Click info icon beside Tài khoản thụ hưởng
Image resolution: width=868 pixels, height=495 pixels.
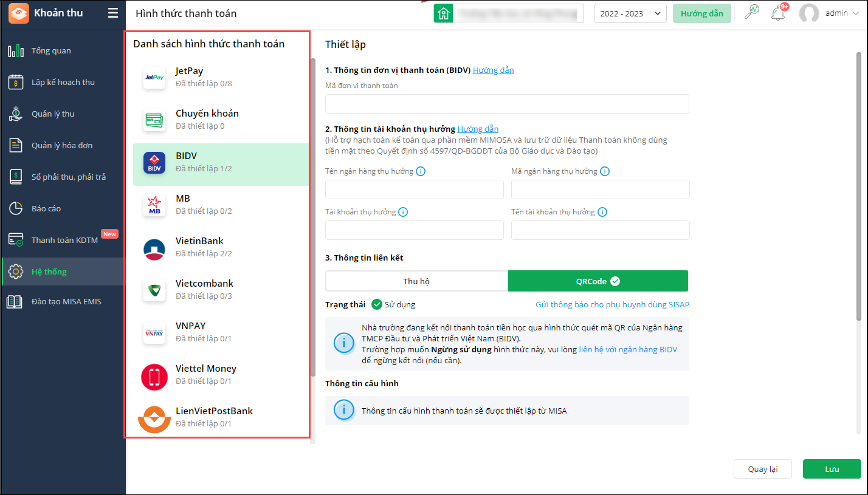click(403, 212)
